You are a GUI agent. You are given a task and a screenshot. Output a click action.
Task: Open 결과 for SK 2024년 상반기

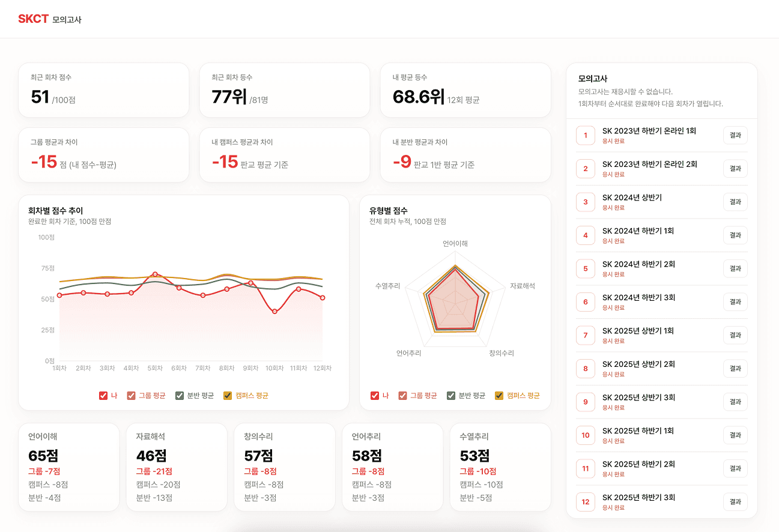pos(735,202)
